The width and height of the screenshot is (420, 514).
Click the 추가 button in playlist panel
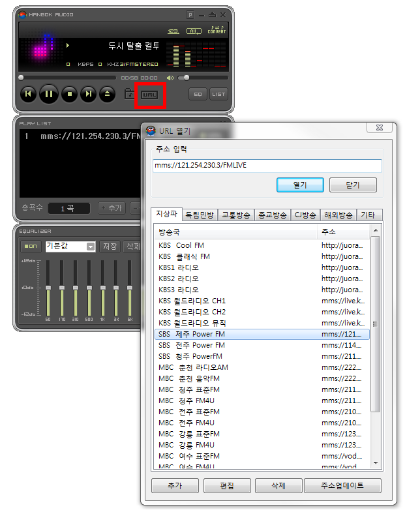112,208
